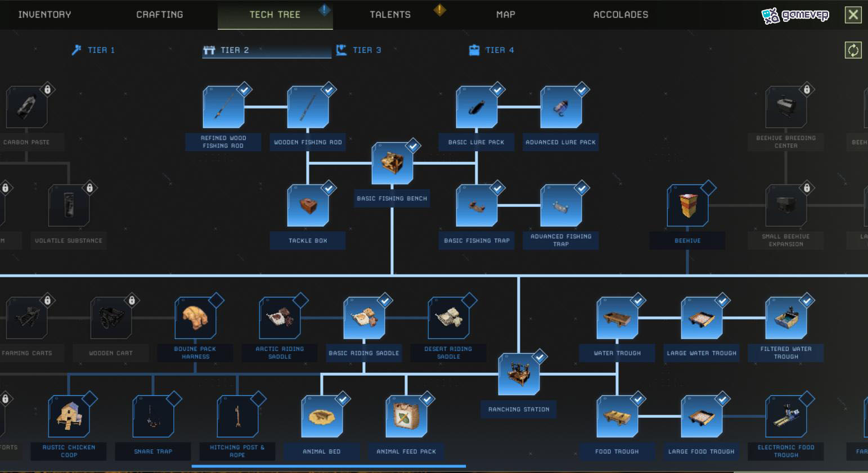Click the reset tech tree refresh icon

[x=853, y=50]
